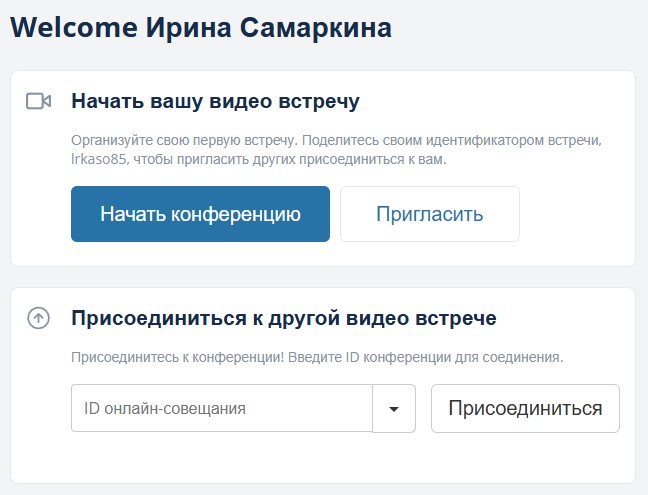
Task: Focus the ID онлайн-совещания input field
Action: tap(221, 408)
